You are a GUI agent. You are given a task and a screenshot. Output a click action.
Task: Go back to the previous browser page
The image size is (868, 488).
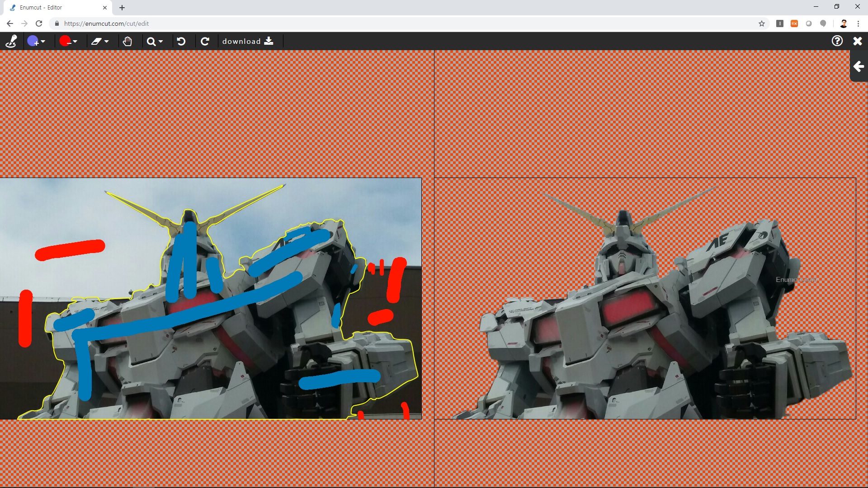[x=10, y=23]
